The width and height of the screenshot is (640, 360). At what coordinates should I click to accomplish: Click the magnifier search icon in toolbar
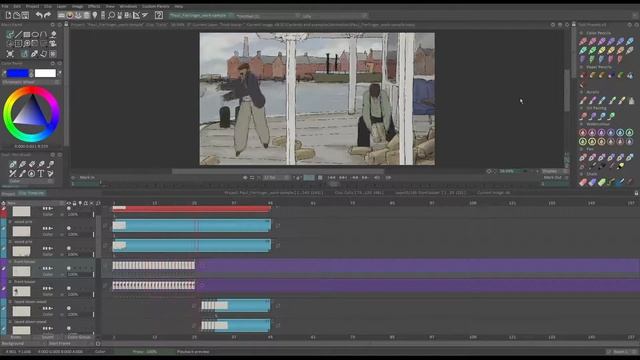pyautogui.click(x=111, y=16)
